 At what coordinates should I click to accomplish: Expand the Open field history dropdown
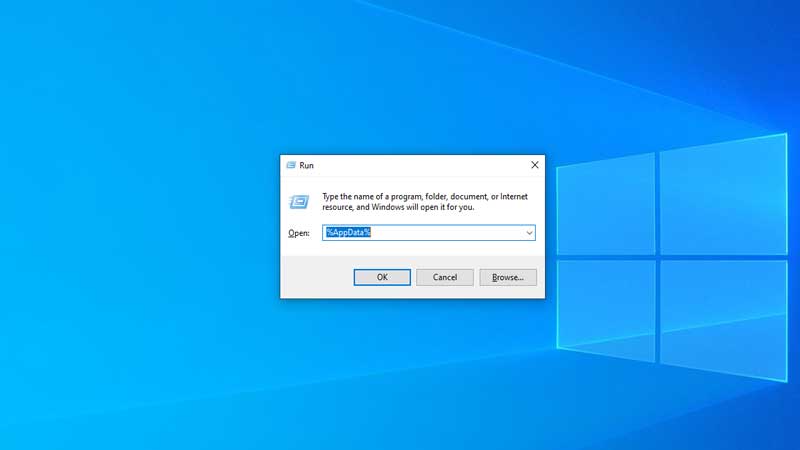click(529, 233)
